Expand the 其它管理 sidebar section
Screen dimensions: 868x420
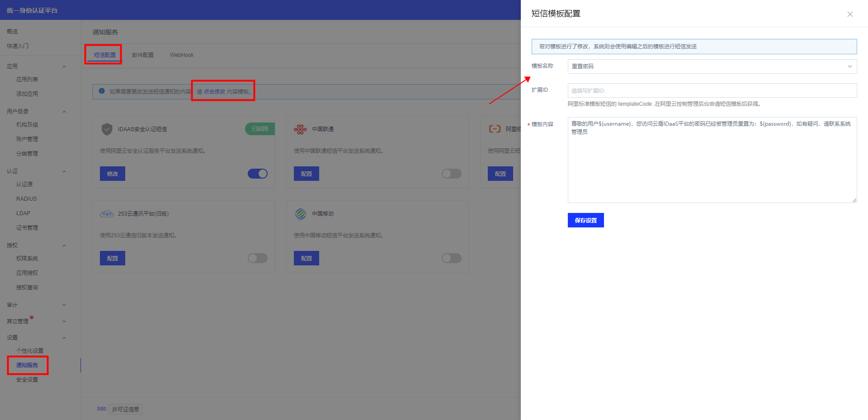click(64, 321)
